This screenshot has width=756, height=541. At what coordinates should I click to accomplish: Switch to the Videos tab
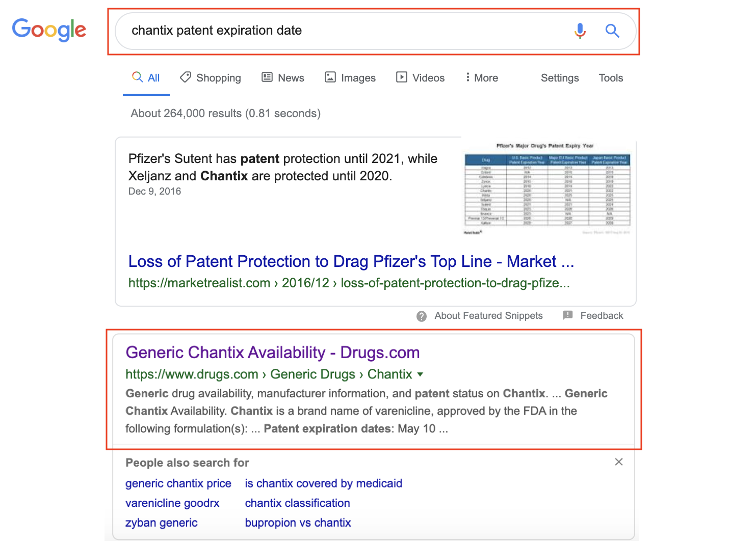coord(421,78)
